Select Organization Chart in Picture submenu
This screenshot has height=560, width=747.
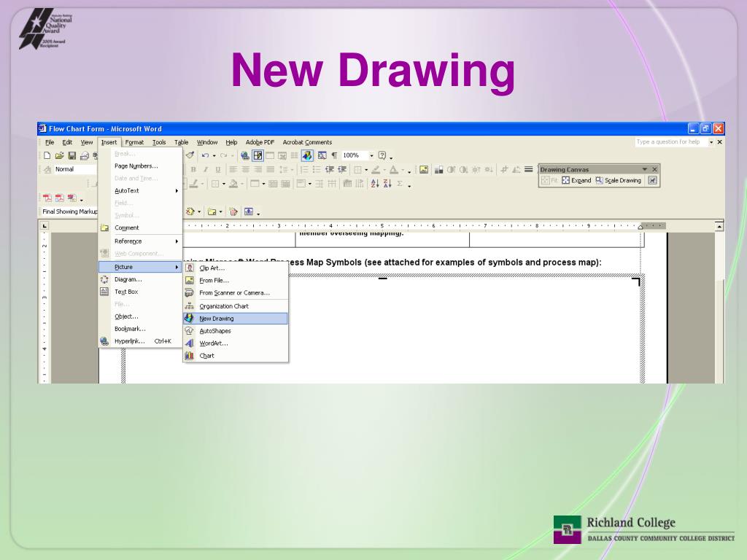click(236, 306)
